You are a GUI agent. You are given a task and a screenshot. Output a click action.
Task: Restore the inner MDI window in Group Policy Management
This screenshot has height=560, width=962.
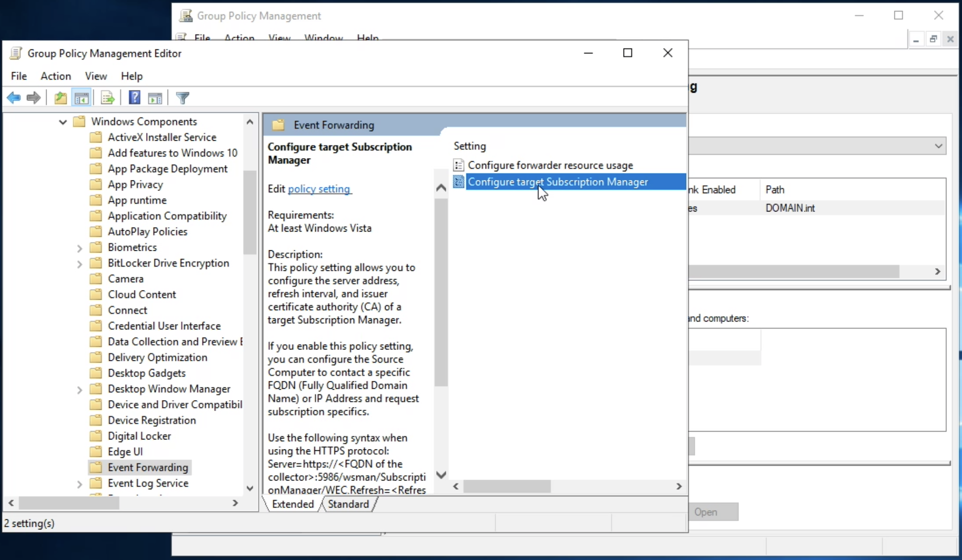coord(933,39)
